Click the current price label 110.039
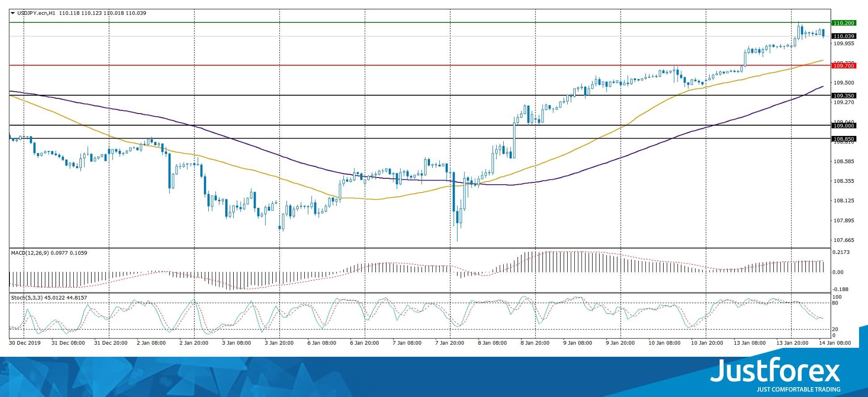 [x=843, y=36]
